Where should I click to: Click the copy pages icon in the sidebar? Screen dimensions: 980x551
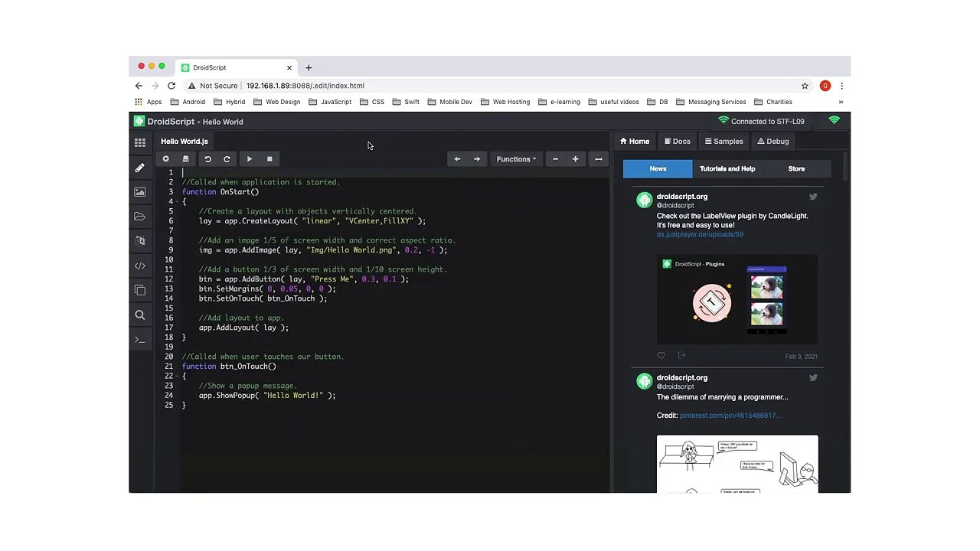click(x=140, y=290)
